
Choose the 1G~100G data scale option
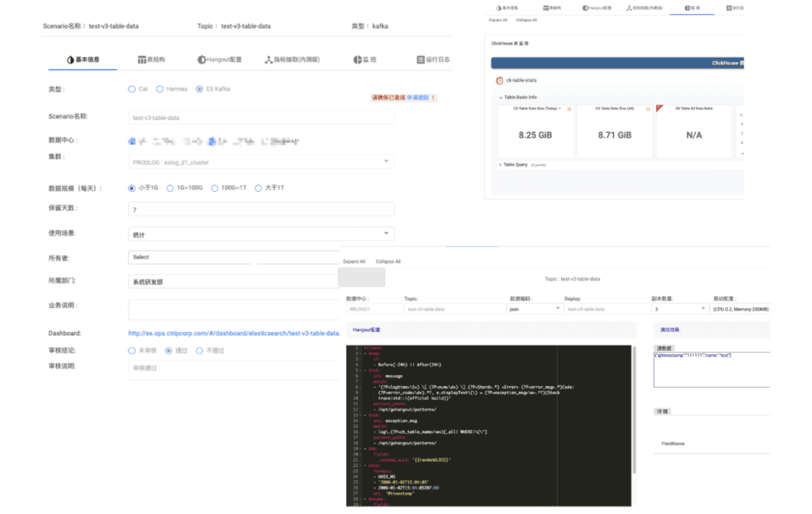click(x=170, y=188)
